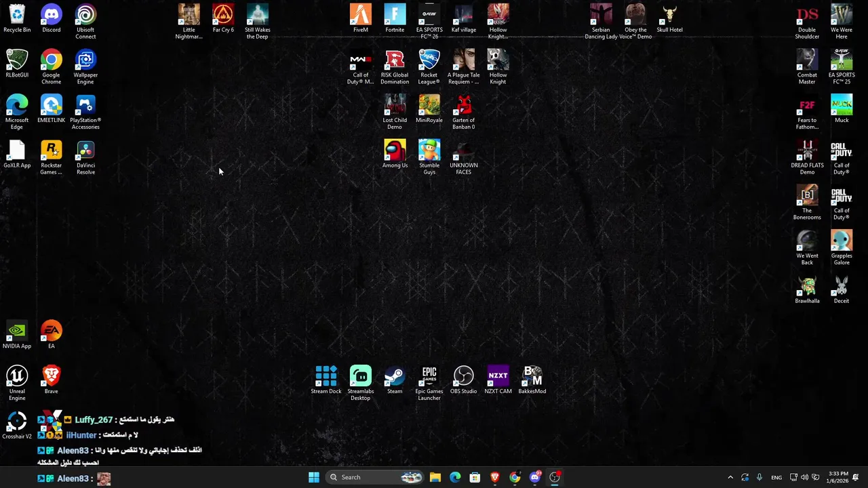This screenshot has width=868, height=488.
Task: Open the Stumble Guys shortcut
Action: 429,157
